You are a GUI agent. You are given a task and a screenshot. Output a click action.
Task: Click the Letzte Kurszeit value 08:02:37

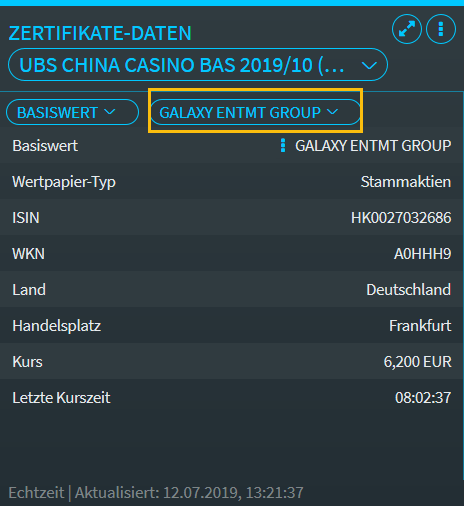[x=423, y=398]
